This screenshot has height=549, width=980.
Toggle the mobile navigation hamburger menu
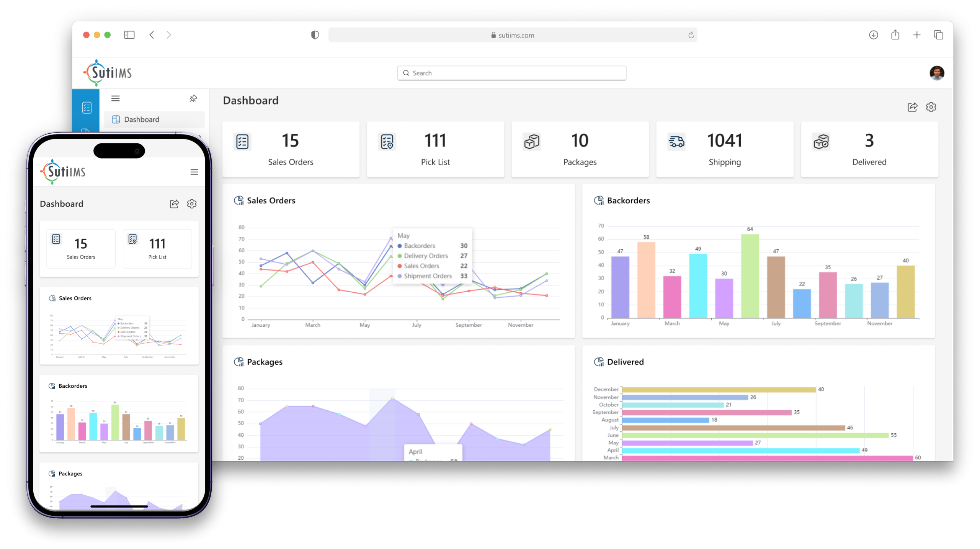(x=194, y=172)
